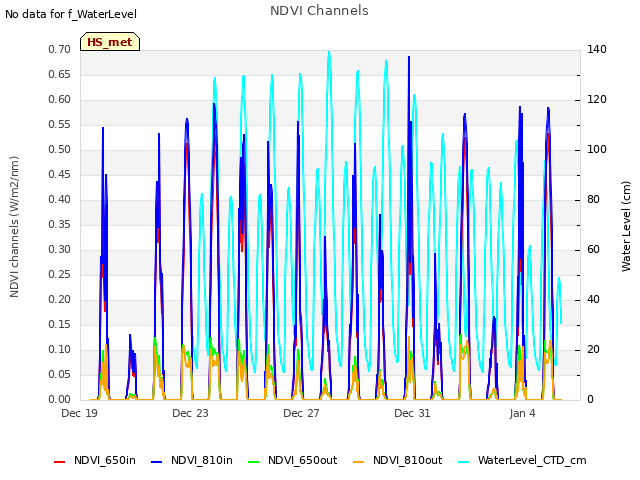Select the WaterLevel_CTD_cm legend label
Screen dimensions: 640x480
(x=532, y=460)
